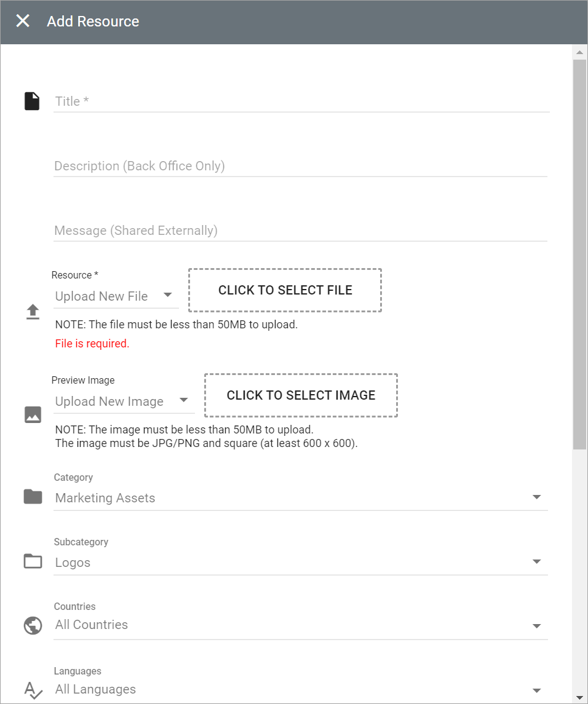The width and height of the screenshot is (588, 704).
Task: Open the Subcategory dropdown showing Logos
Action: pos(301,563)
